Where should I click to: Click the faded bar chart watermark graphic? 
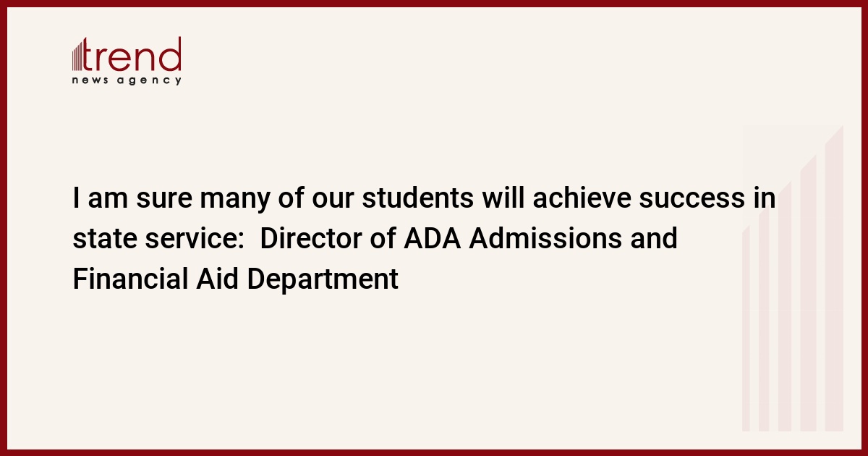pyautogui.click(x=793, y=279)
